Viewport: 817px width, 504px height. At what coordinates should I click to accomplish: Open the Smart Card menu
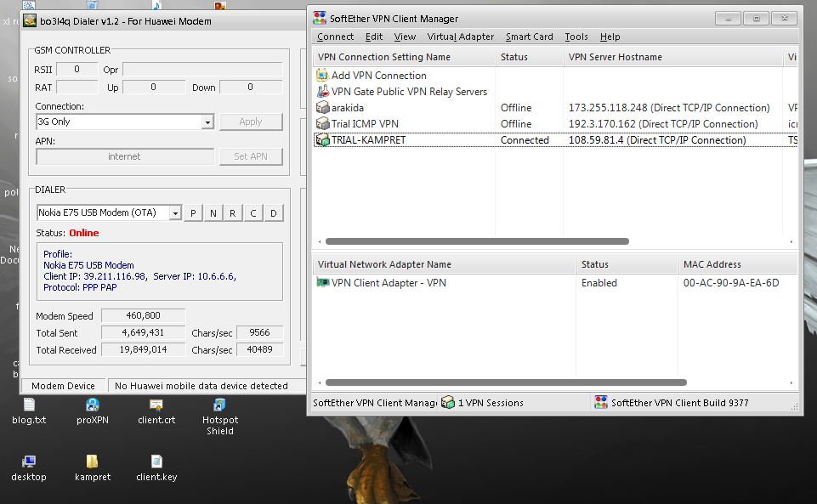click(530, 37)
